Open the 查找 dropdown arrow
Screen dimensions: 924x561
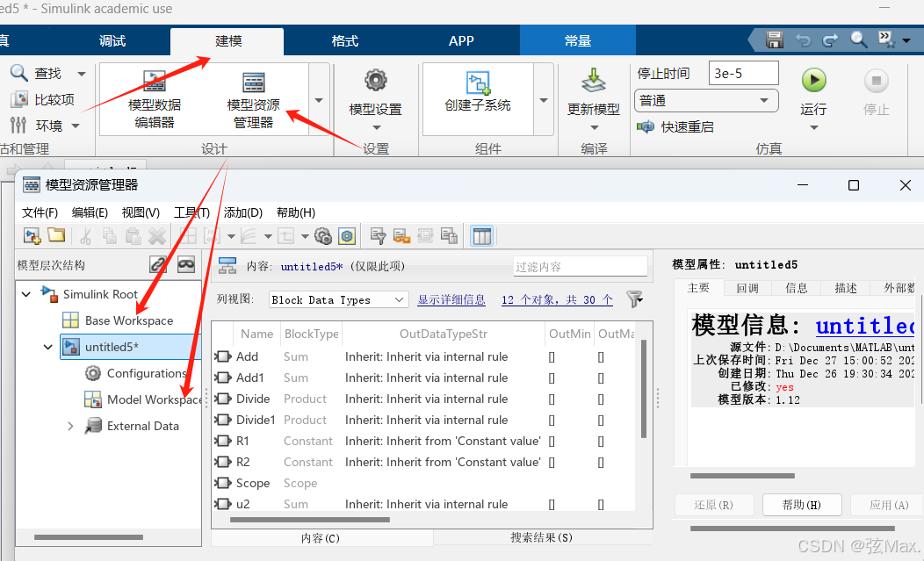point(82,74)
